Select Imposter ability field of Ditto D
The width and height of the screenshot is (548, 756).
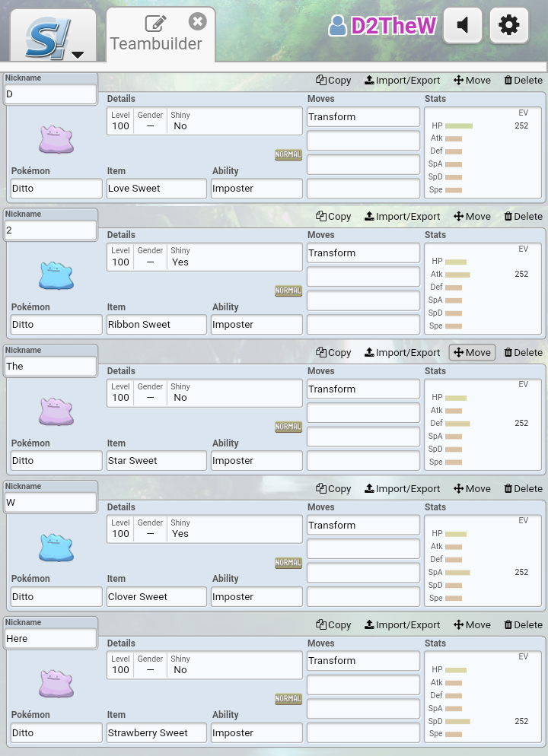point(256,189)
